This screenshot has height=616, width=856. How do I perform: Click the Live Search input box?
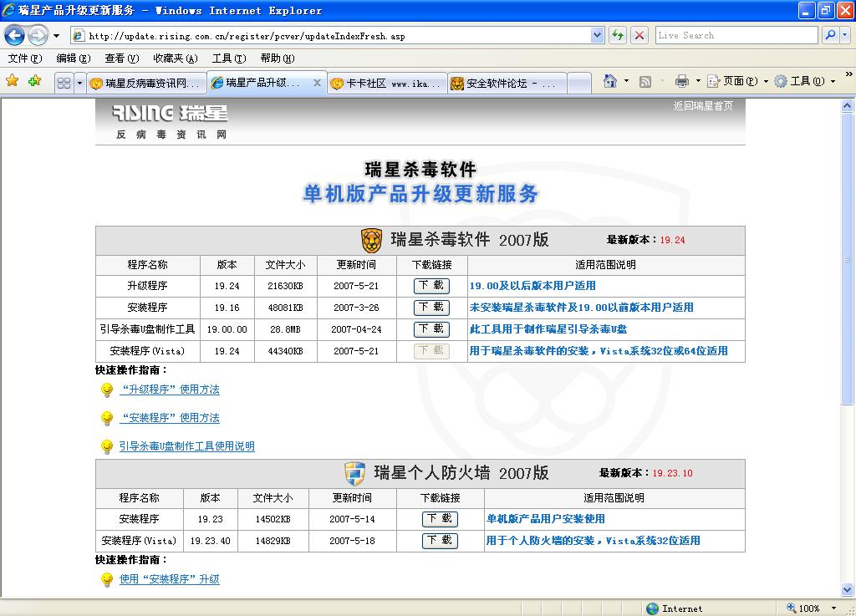click(736, 35)
